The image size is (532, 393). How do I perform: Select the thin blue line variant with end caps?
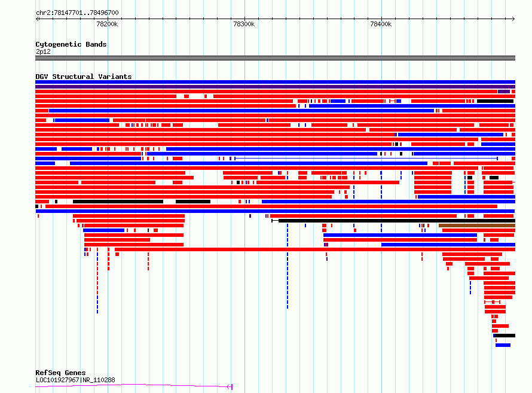tap(366, 159)
